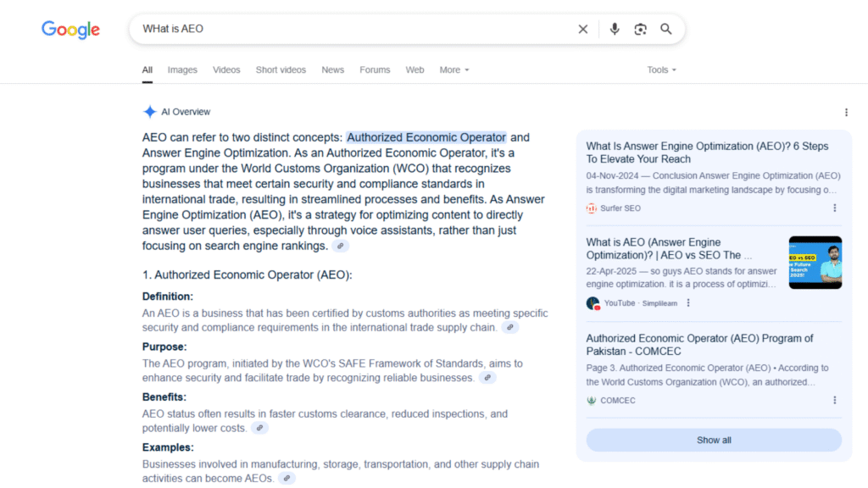Image resolution: width=868 pixels, height=488 pixels.
Task: Open three-dot menu for COMCEC result
Action: [835, 400]
